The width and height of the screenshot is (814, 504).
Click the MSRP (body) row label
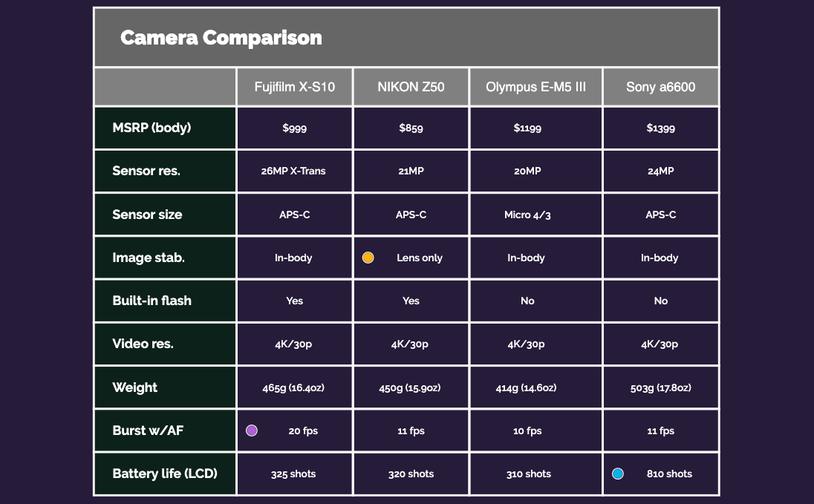click(x=152, y=128)
